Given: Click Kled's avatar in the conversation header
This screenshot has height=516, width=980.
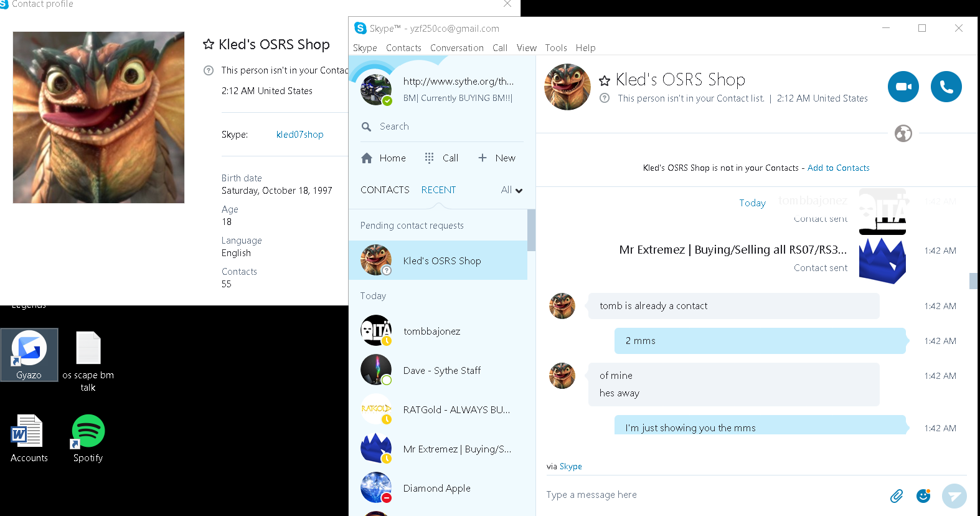Looking at the screenshot, I should (567, 87).
